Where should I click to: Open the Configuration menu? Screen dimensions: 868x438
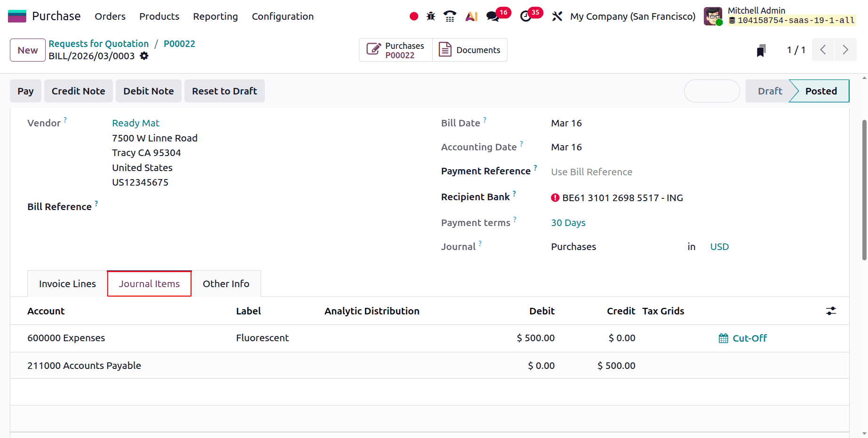click(x=282, y=16)
